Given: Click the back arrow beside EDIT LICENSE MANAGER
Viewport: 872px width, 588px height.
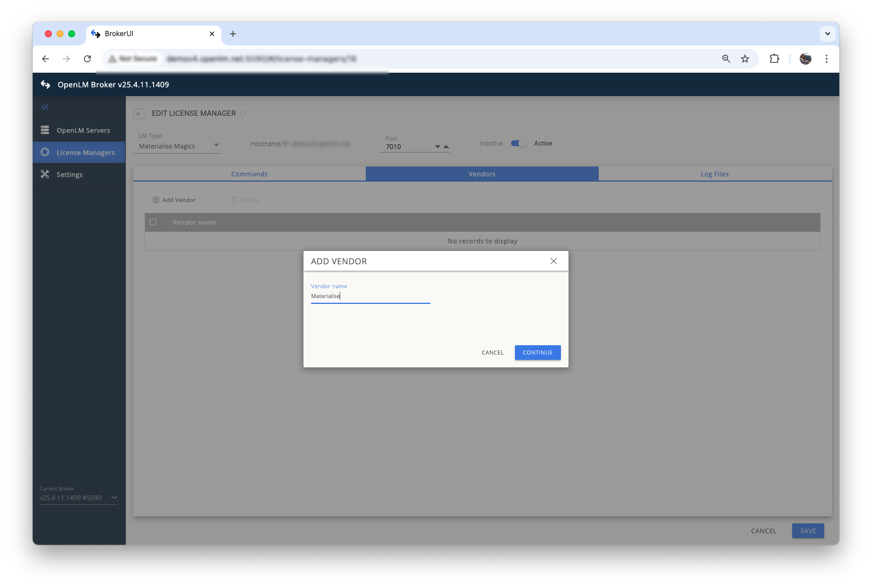Looking at the screenshot, I should 139,114.
